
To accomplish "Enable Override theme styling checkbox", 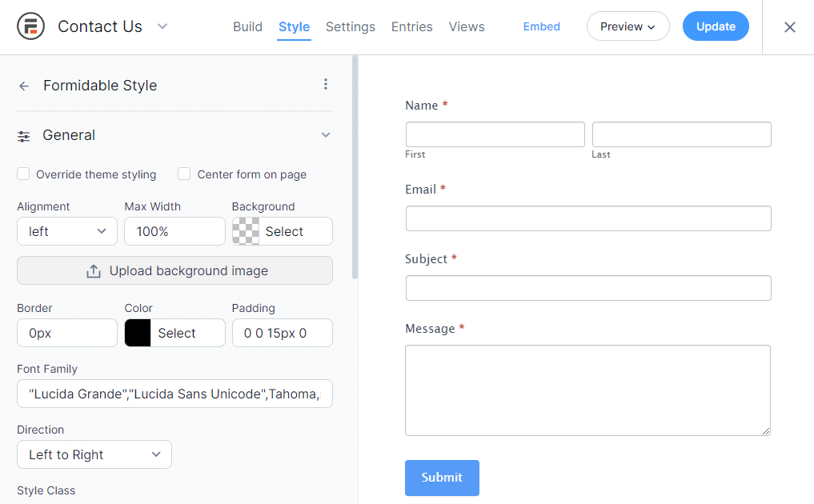I will (x=24, y=174).
